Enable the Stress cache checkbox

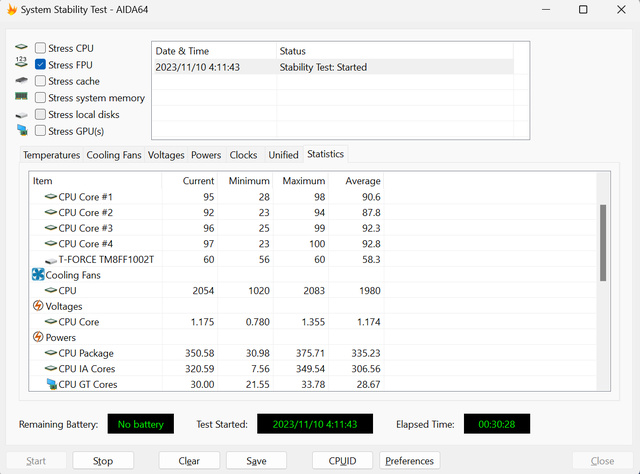point(40,81)
